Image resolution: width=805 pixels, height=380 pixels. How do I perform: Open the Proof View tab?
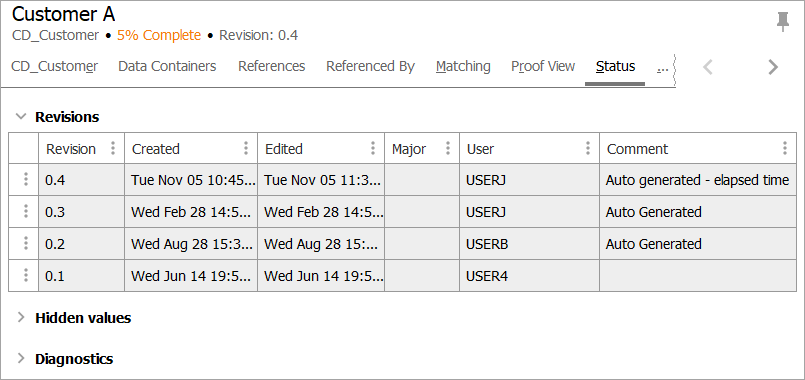pos(543,66)
